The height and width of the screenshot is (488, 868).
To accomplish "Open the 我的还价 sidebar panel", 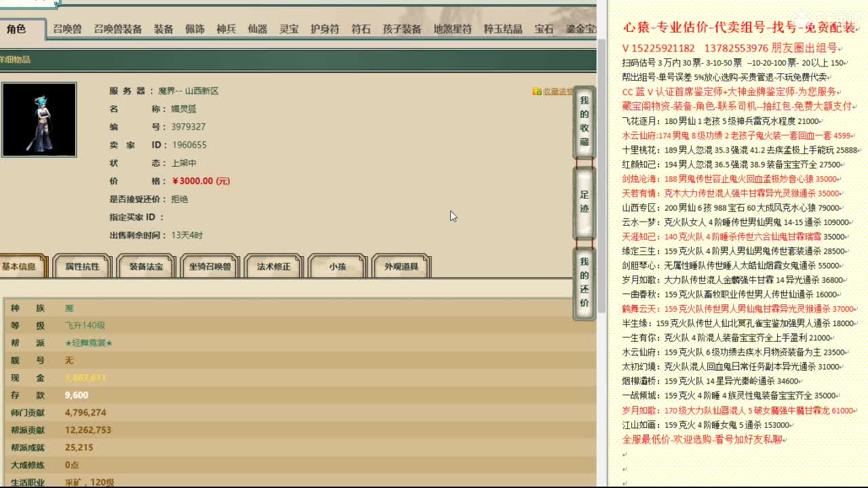I will (x=584, y=285).
